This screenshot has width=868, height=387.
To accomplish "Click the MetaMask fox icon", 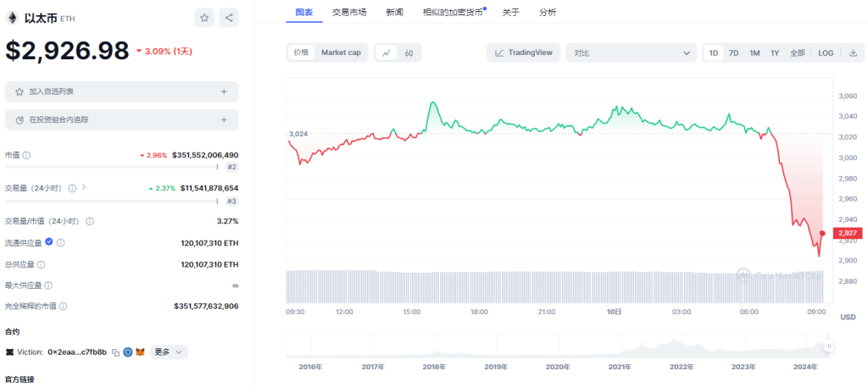I will [141, 352].
